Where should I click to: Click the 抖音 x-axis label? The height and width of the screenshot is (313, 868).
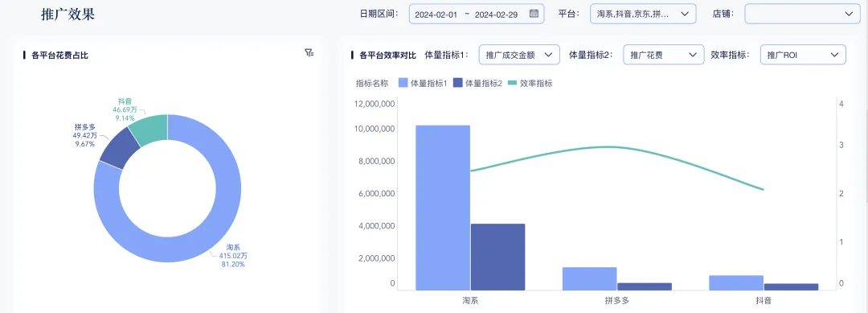(x=764, y=300)
